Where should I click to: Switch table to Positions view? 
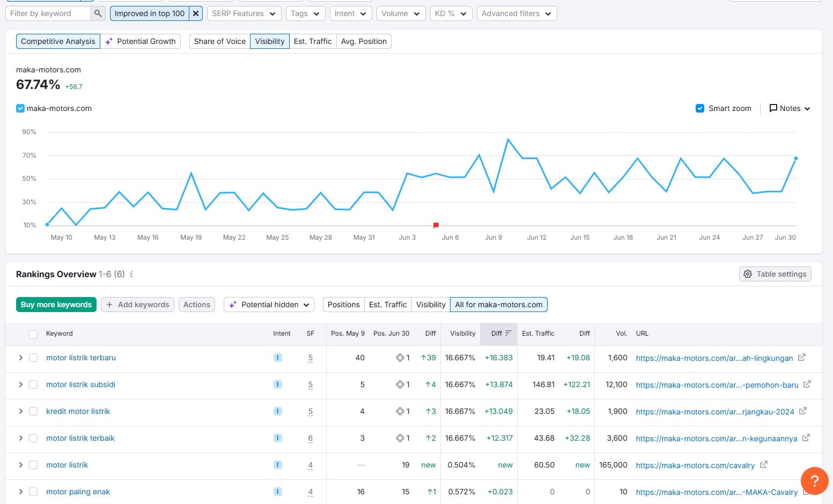click(344, 305)
